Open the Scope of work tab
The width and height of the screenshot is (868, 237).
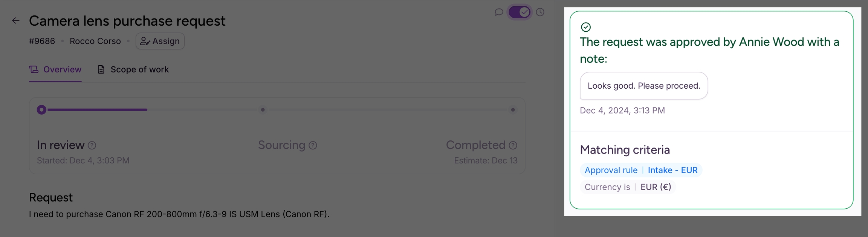(139, 69)
